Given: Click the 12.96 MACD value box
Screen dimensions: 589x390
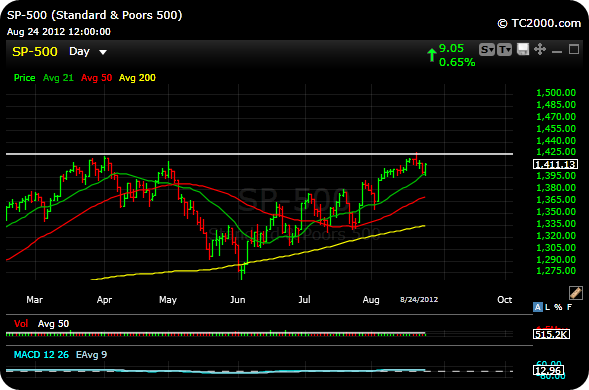Looking at the screenshot, I should 548,371.
